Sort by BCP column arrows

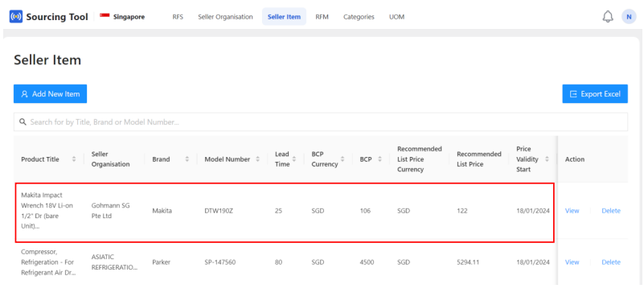380,159
